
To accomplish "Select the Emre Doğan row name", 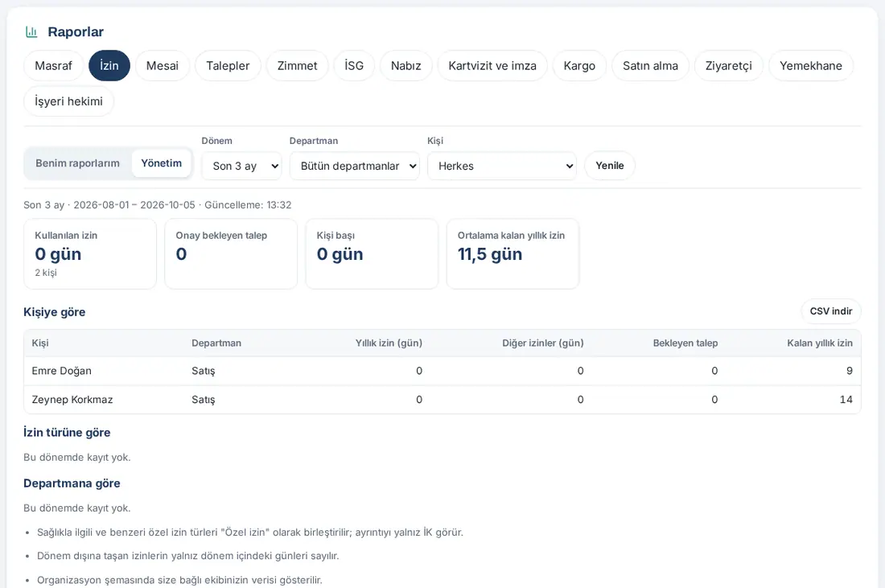I will click(61, 371).
